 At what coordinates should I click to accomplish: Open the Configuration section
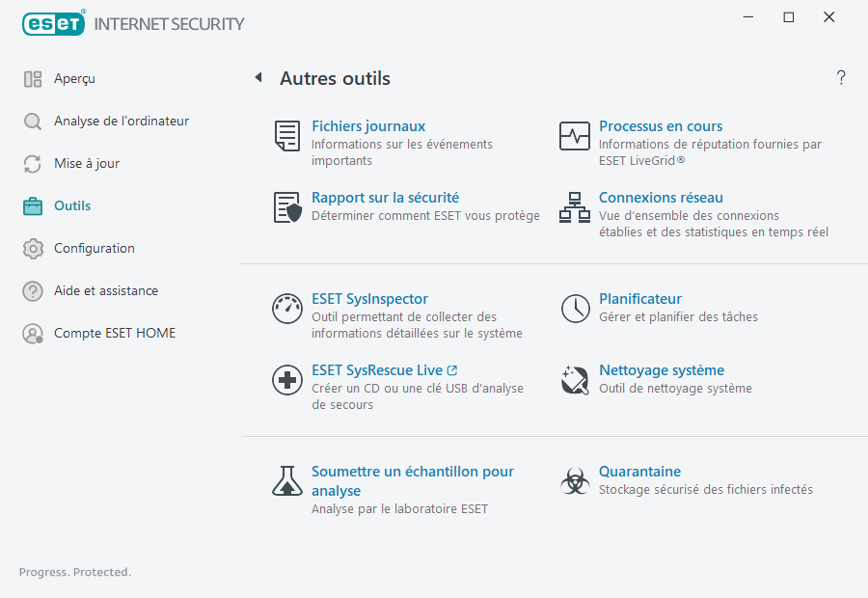[95, 249]
